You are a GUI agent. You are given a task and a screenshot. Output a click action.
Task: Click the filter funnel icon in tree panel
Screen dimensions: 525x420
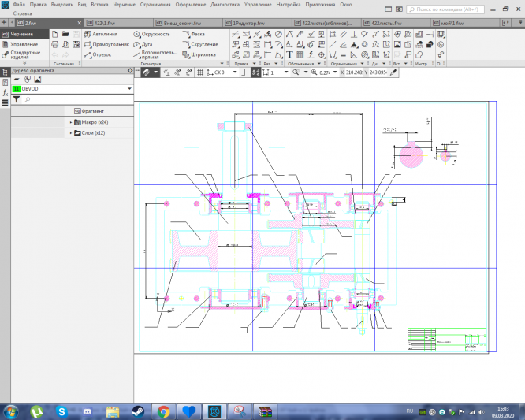click(x=17, y=100)
